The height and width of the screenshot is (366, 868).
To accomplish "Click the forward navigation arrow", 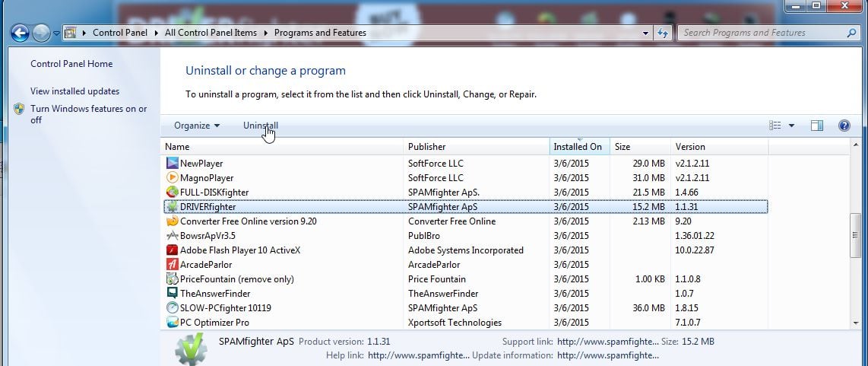I will tap(41, 33).
